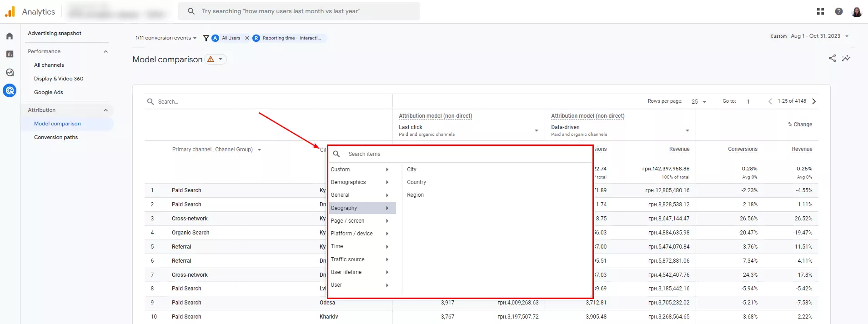Open the Google apps grid icon
This screenshot has width=868, height=324.
pyautogui.click(x=820, y=11)
